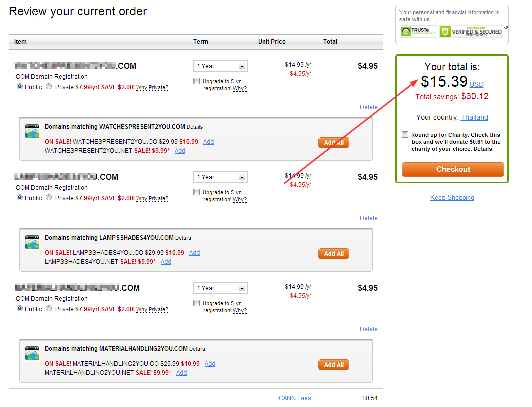Image resolution: width=532 pixels, height=407 pixels.
Task: Change country via the Thailand link
Action: coord(474,118)
